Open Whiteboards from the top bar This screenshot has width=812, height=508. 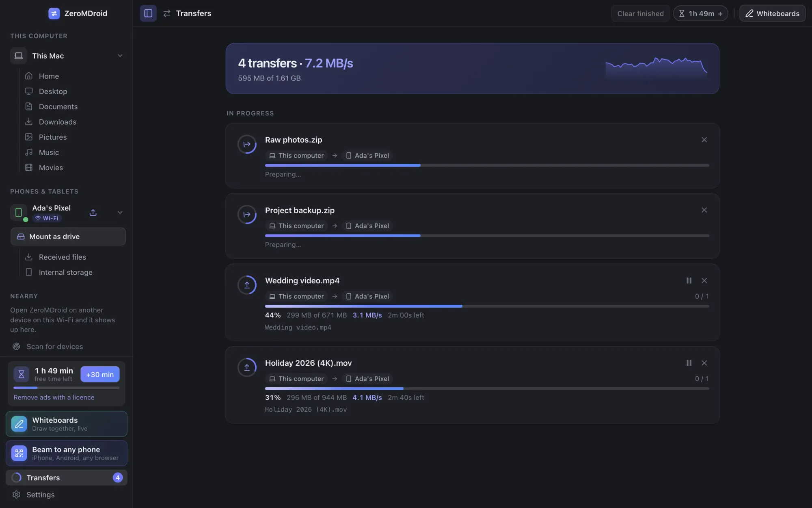[772, 13]
